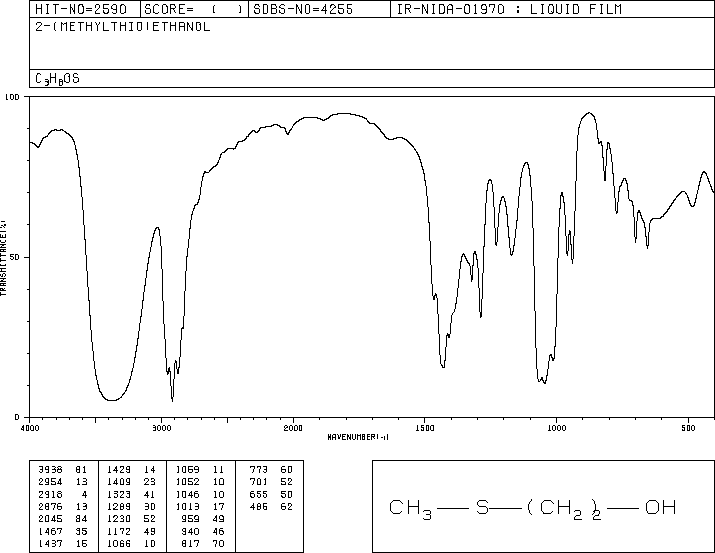
Task: Click the 1069 peak table entry
Action: [x=200, y=469]
